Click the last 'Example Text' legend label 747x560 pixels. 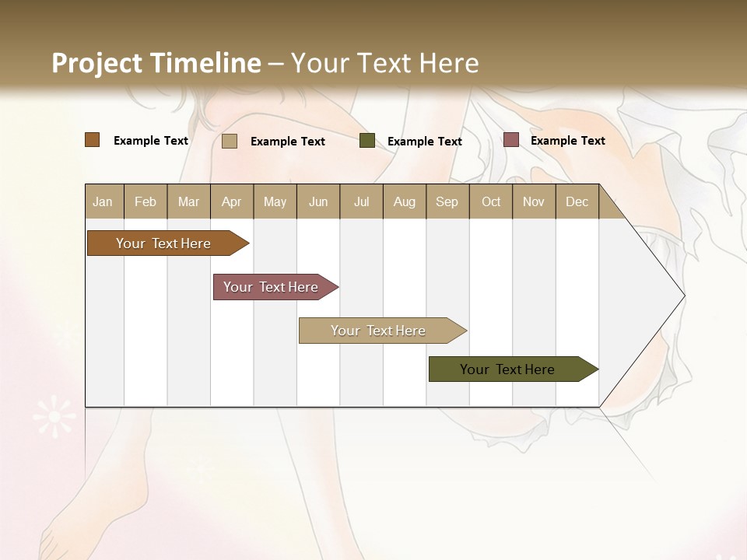pyautogui.click(x=568, y=141)
